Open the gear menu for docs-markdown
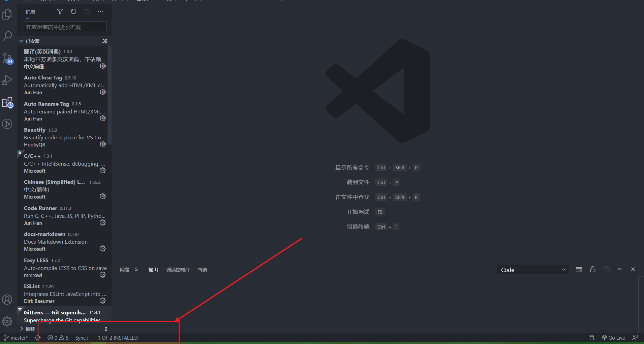 [x=103, y=248]
